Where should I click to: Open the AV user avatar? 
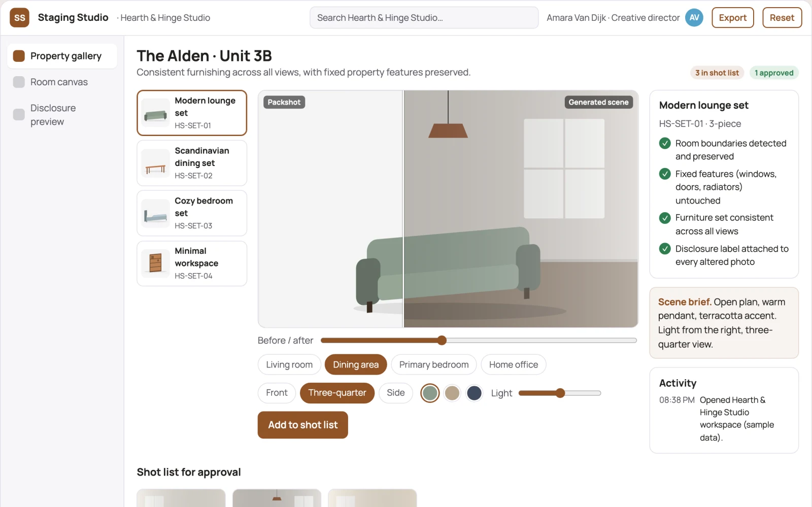pos(694,18)
